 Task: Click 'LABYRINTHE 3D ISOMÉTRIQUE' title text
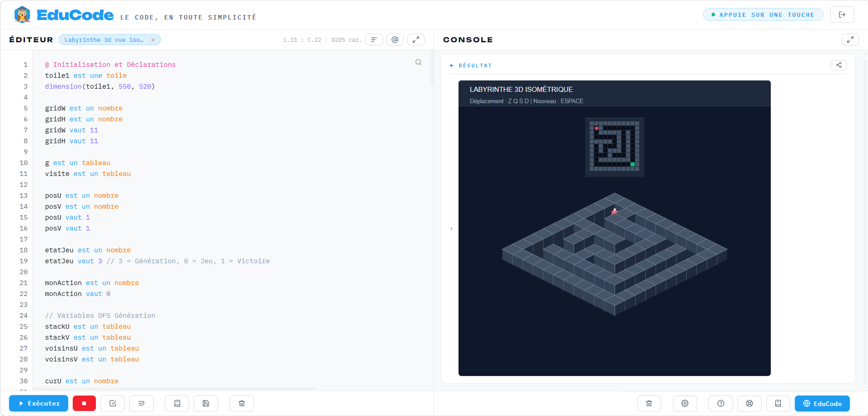click(x=521, y=90)
